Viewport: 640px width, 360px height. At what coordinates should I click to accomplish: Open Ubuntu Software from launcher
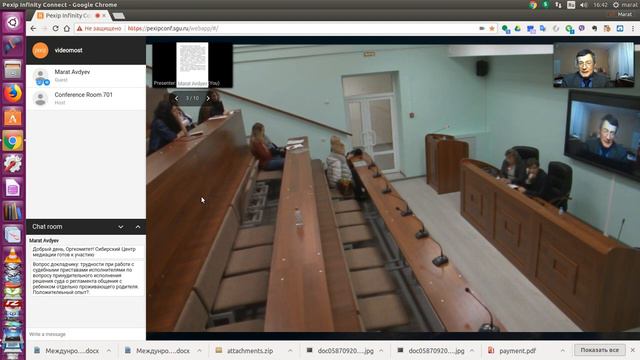click(x=13, y=117)
